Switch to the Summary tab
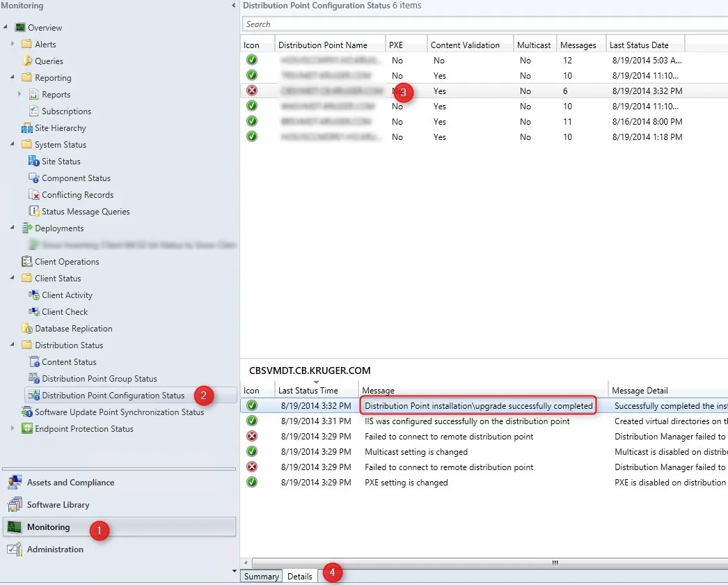The height and width of the screenshot is (585, 728). (x=262, y=576)
